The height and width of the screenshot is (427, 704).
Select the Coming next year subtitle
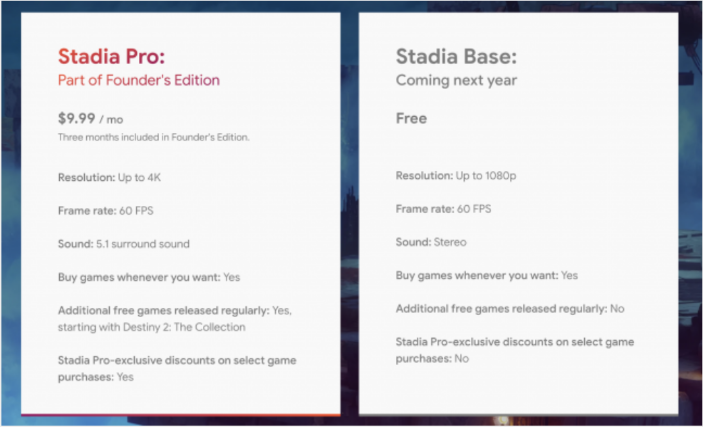456,80
